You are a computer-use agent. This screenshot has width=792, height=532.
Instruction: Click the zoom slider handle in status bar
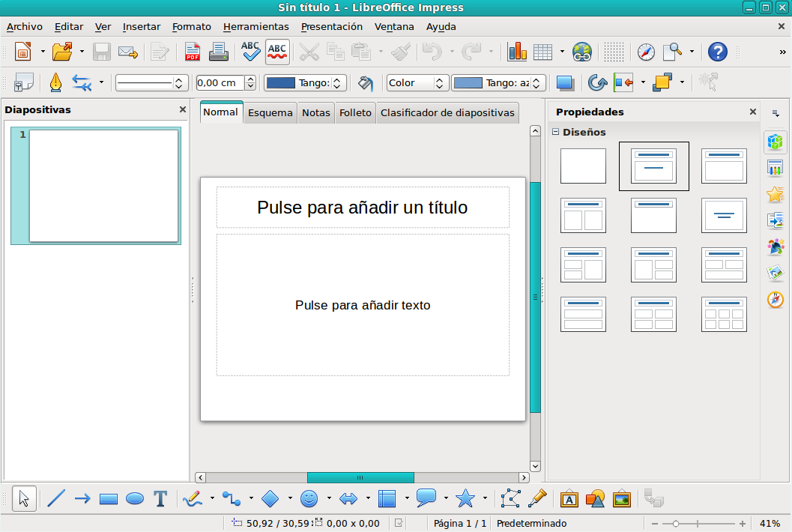[x=676, y=524]
